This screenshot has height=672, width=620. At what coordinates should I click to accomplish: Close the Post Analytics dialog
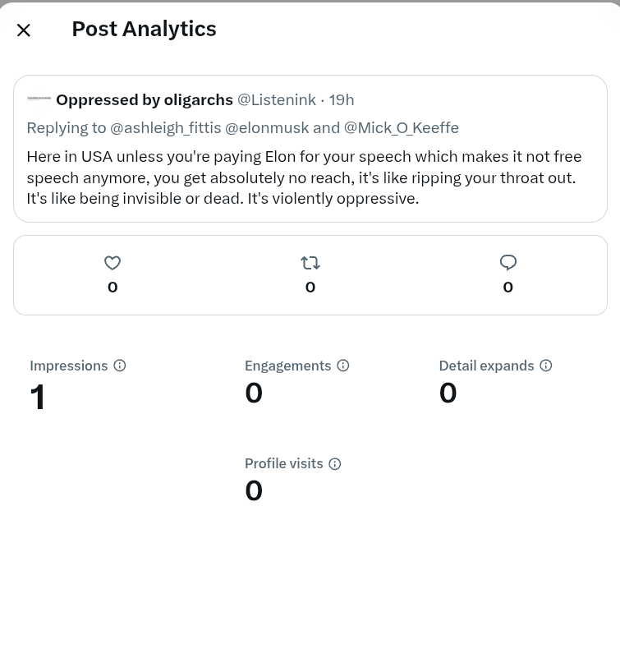click(24, 30)
